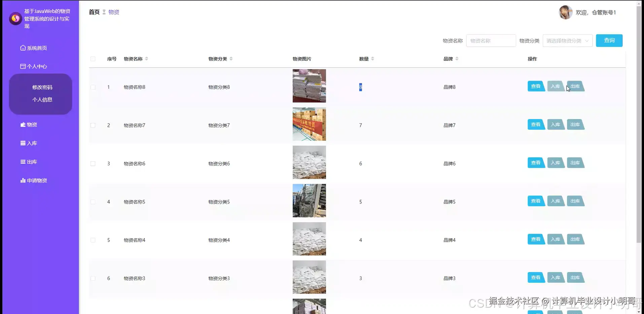Open 修改密码 in the expanded sidebar menu
This screenshot has width=644, height=314.
pos(42,87)
